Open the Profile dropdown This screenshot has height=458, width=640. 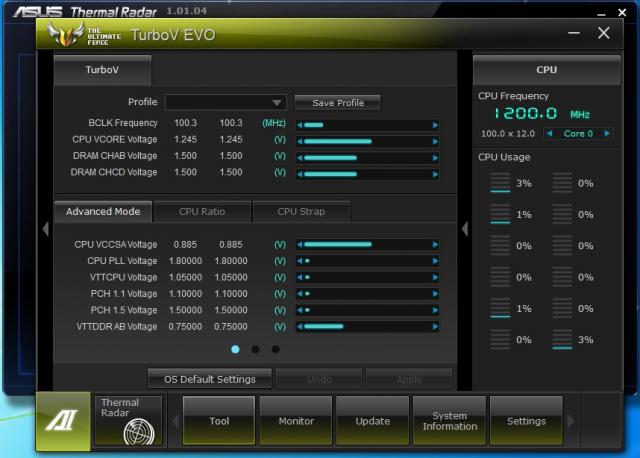point(277,102)
